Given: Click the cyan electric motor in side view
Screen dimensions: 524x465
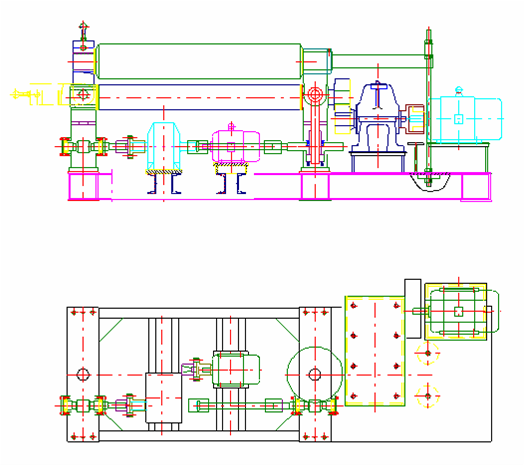Looking at the screenshot, I should (465, 119).
